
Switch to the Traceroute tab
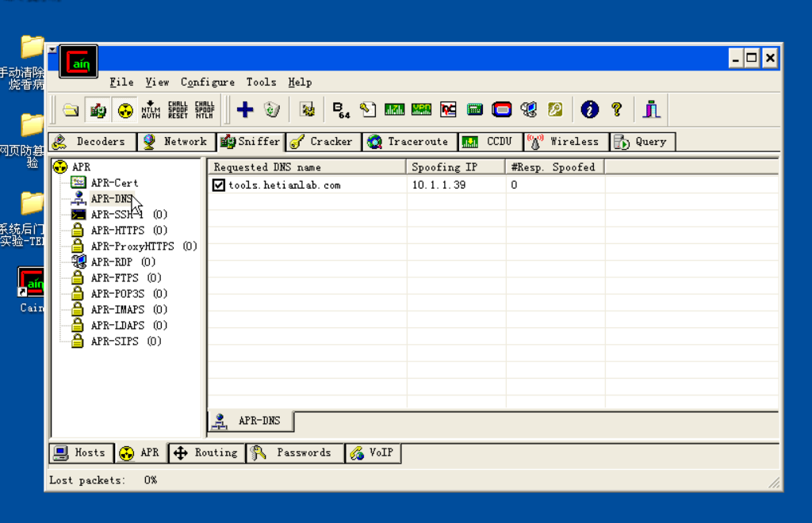coord(410,142)
